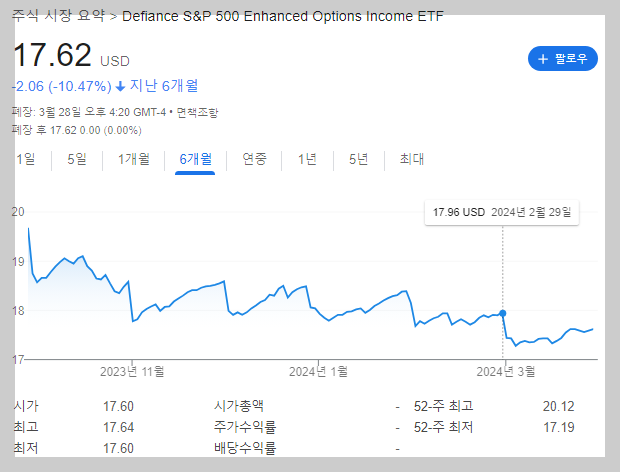
Task: Click the 2024년 3월 axis label
Action: tap(506, 372)
